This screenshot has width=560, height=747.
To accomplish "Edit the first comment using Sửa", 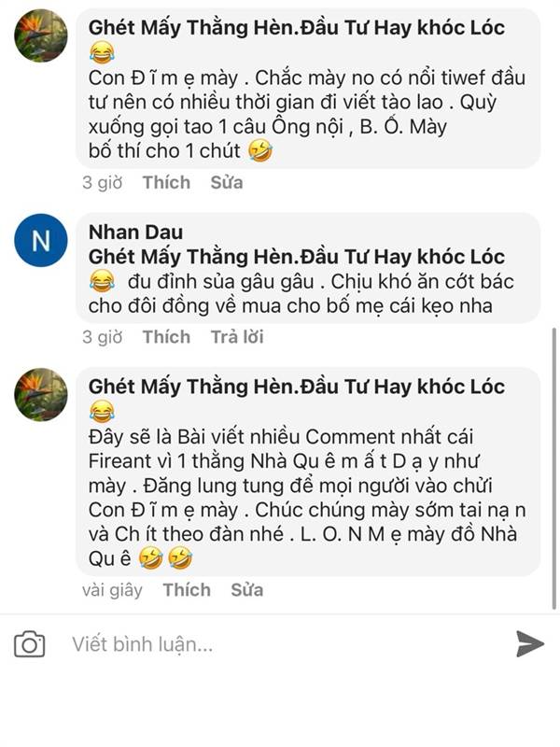I will point(227,182).
